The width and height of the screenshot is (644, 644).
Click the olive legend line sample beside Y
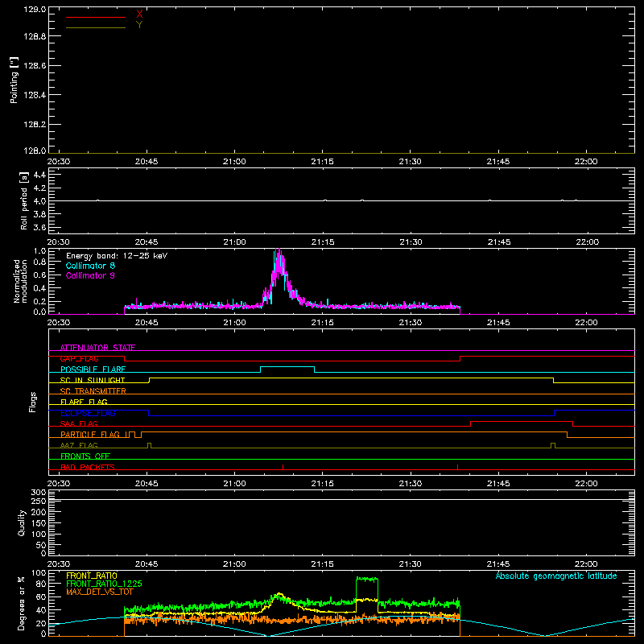pos(96,27)
